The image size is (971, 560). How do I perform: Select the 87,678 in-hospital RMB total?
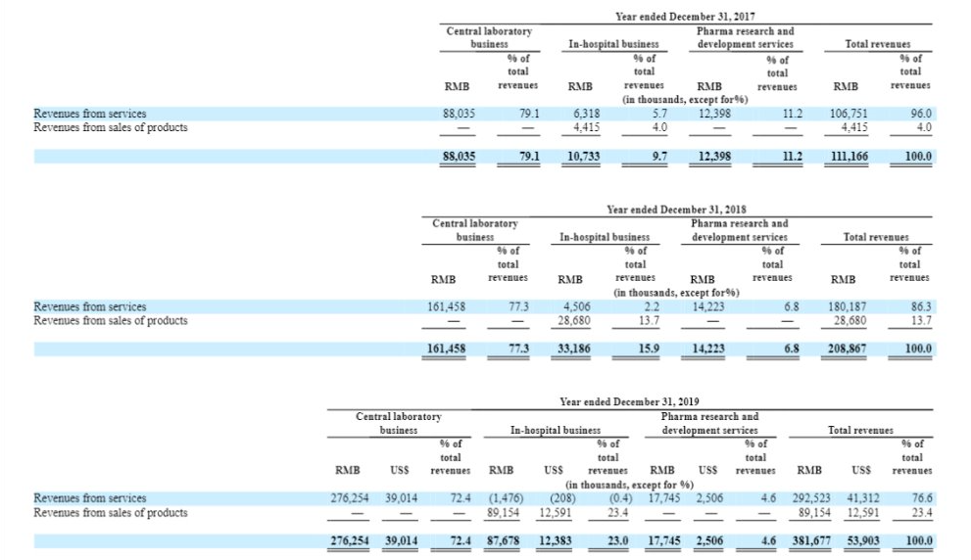[504, 540]
